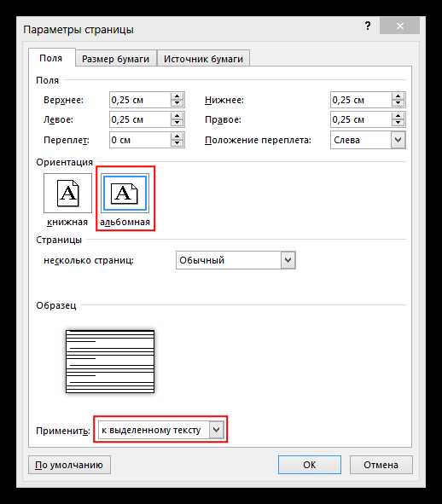Open the несколько страниц dropdown

point(236,260)
